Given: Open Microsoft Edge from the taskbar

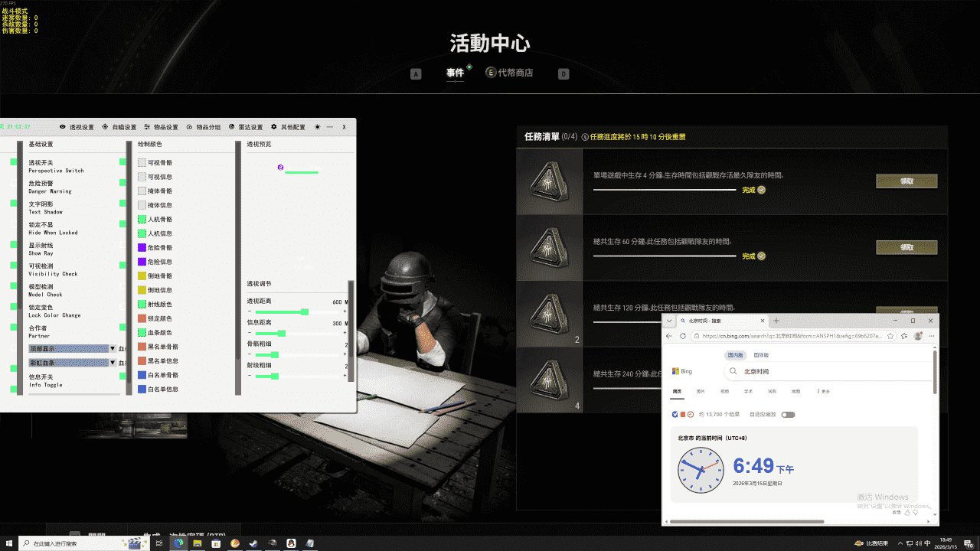Looking at the screenshot, I should click(x=178, y=543).
